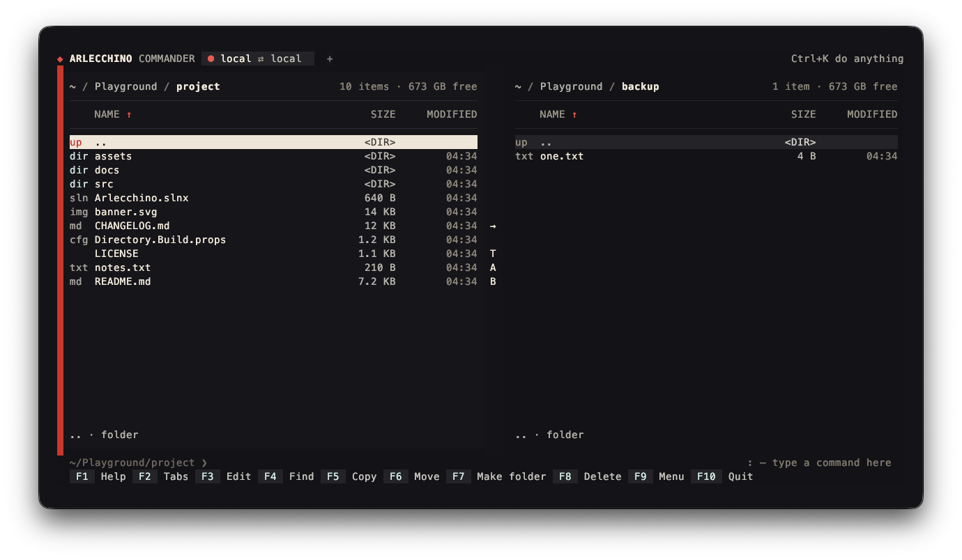Click the 7.2 KB size of README.md

[376, 281]
